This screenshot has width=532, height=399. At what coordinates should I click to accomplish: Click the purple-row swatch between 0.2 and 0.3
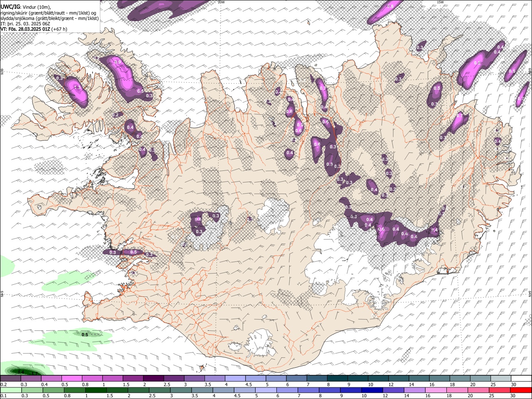tap(10, 379)
